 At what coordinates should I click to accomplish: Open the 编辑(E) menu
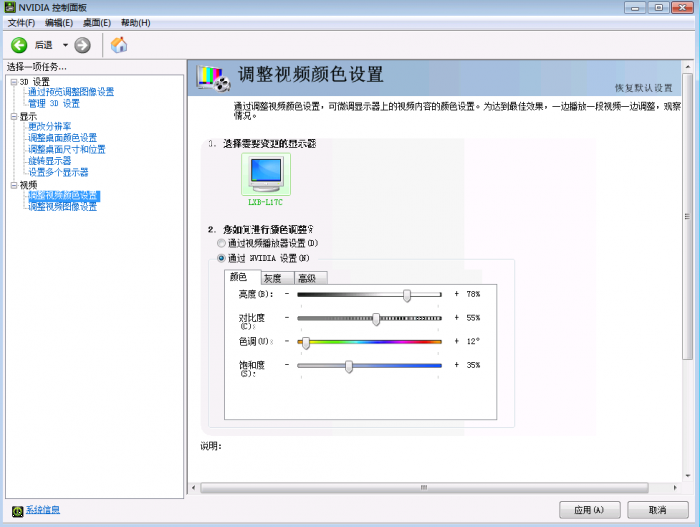coord(59,23)
